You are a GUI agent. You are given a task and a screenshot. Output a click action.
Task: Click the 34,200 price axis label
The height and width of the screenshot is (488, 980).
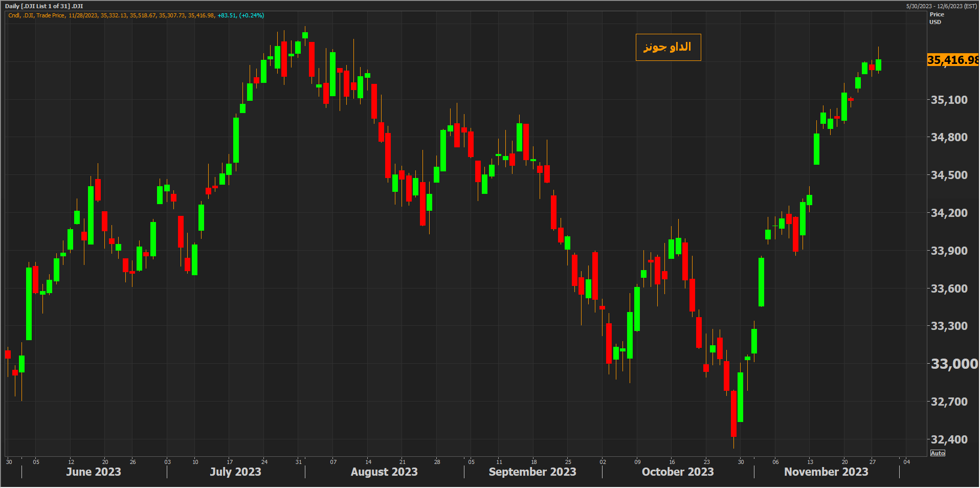click(949, 213)
